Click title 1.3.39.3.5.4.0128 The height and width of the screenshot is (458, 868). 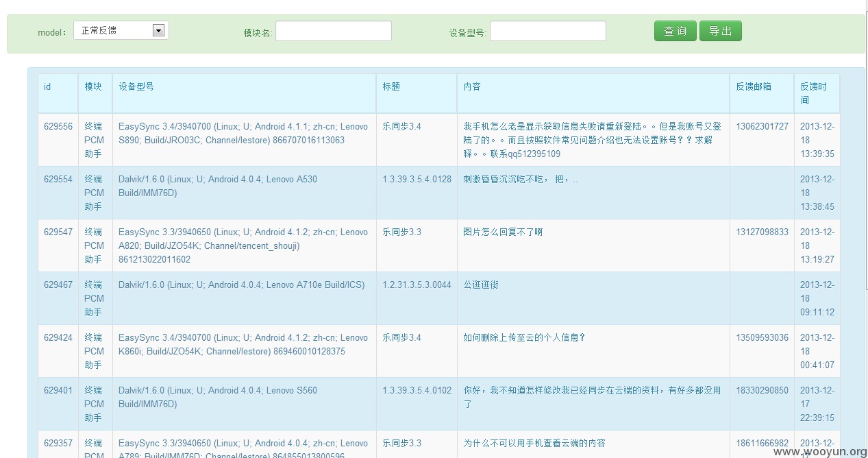point(417,180)
